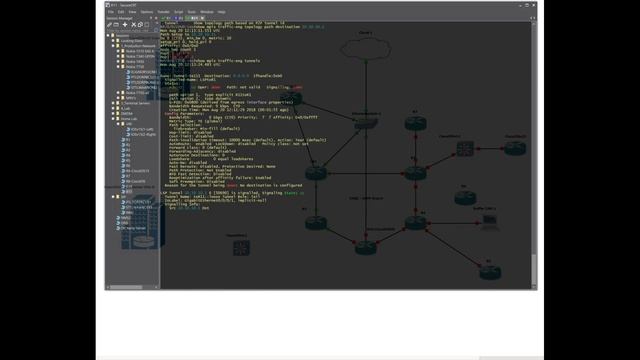Open the File menu

111,12
